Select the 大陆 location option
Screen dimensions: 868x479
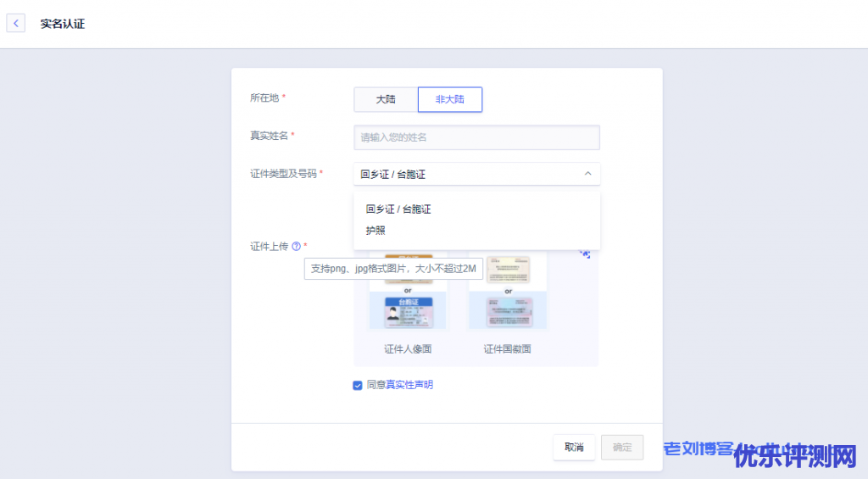[x=386, y=99]
